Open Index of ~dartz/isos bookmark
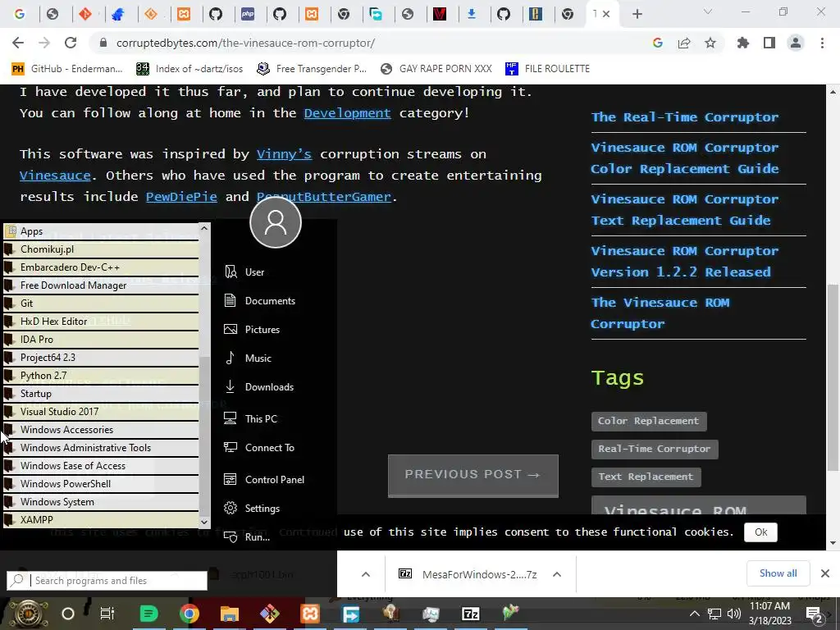This screenshot has width=840, height=630. coord(189,69)
